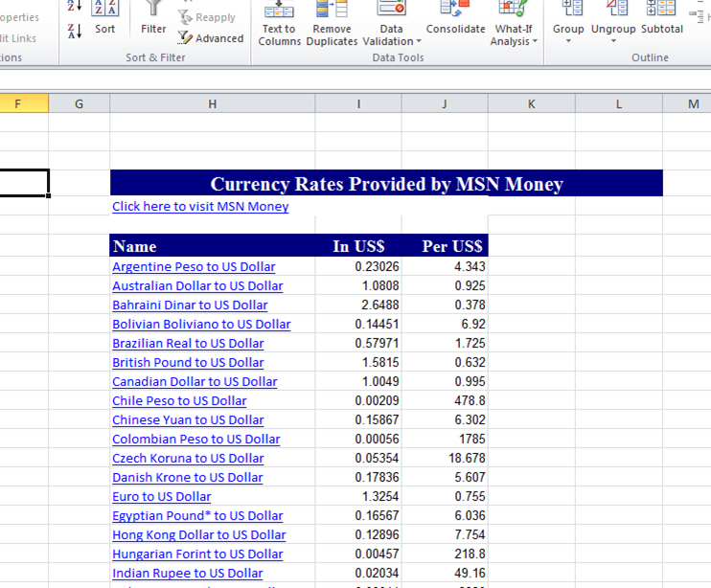Select cell with value 4.343
The width and height of the screenshot is (711, 588).
click(445, 266)
